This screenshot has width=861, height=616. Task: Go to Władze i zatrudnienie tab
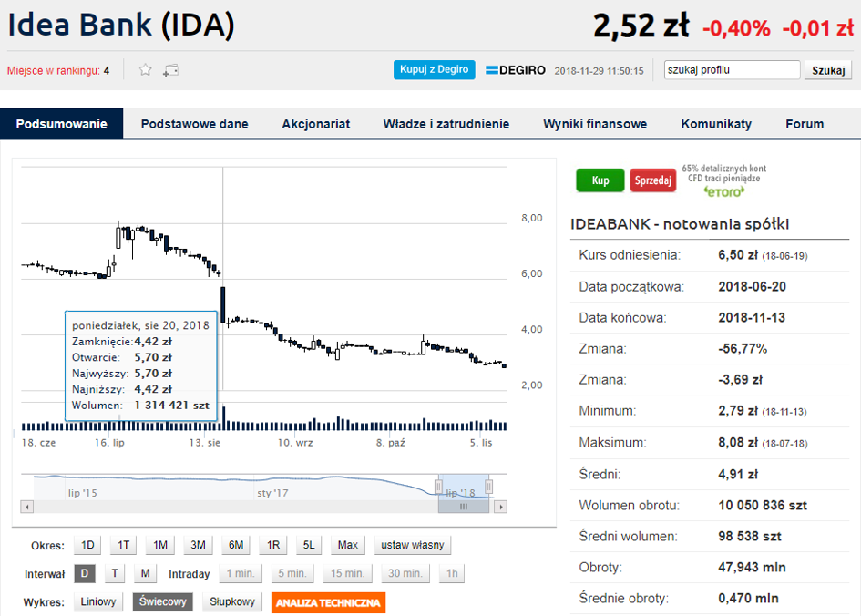pyautogui.click(x=446, y=124)
